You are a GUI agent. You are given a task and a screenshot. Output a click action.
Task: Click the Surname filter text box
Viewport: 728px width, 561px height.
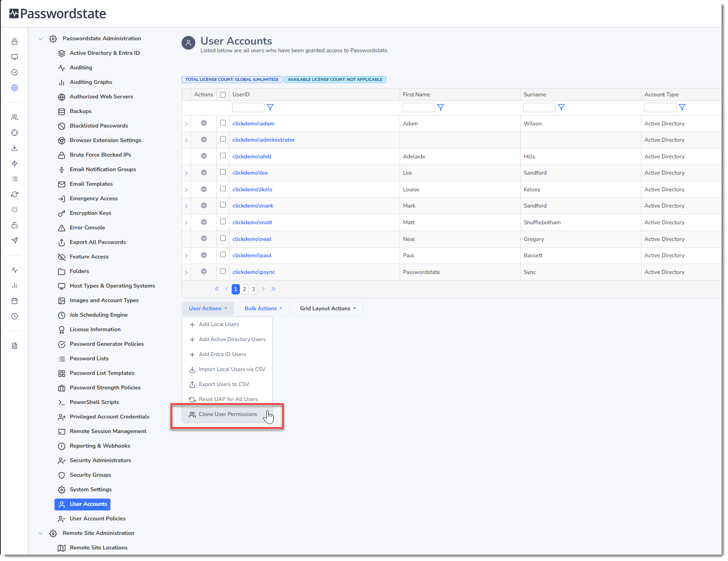[x=540, y=107]
